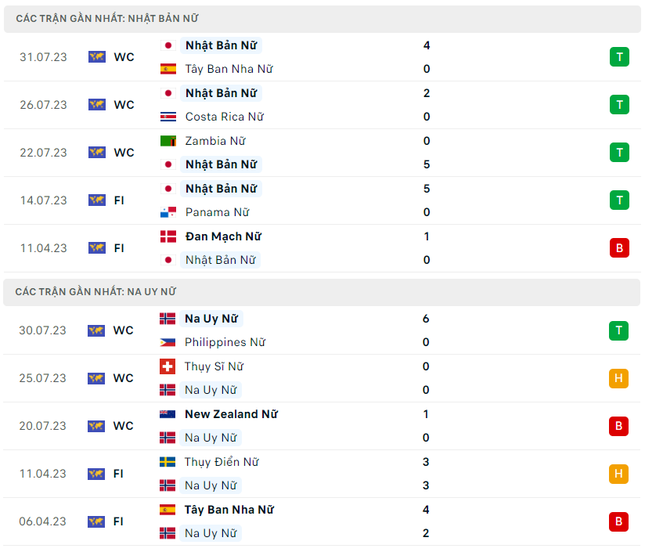Click the red B badge for New Zealand match

click(x=618, y=425)
